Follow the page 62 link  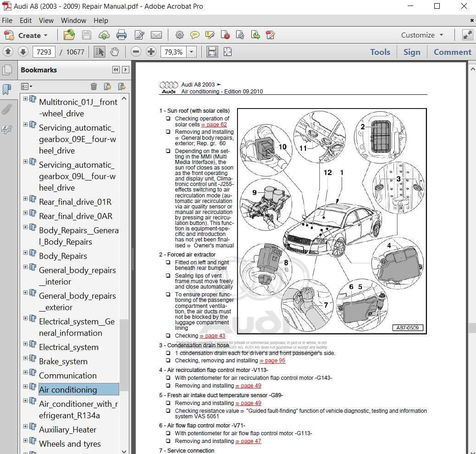click(x=214, y=125)
